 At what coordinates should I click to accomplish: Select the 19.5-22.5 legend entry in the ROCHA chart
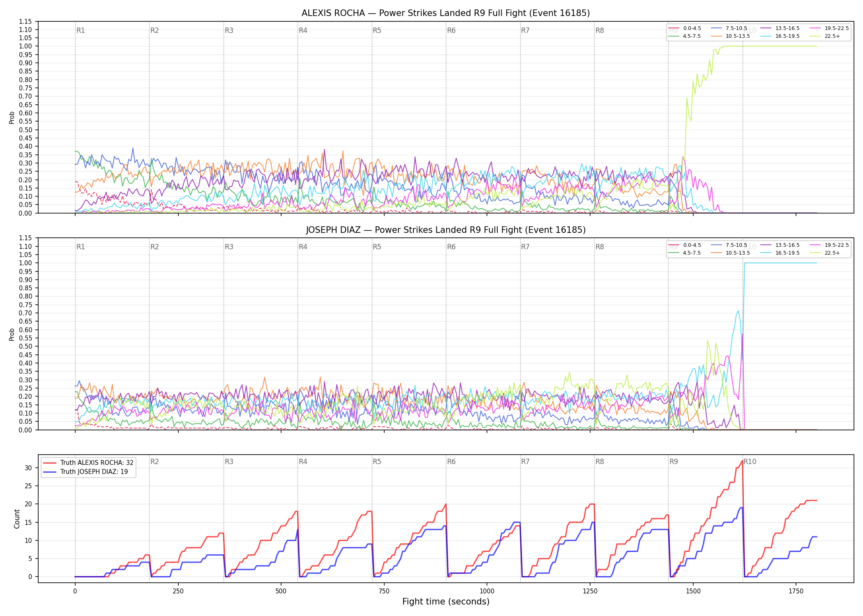tap(829, 28)
